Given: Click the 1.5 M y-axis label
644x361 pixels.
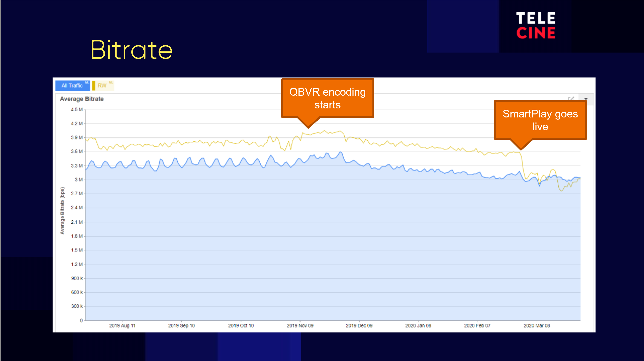Looking at the screenshot, I should (77, 250).
